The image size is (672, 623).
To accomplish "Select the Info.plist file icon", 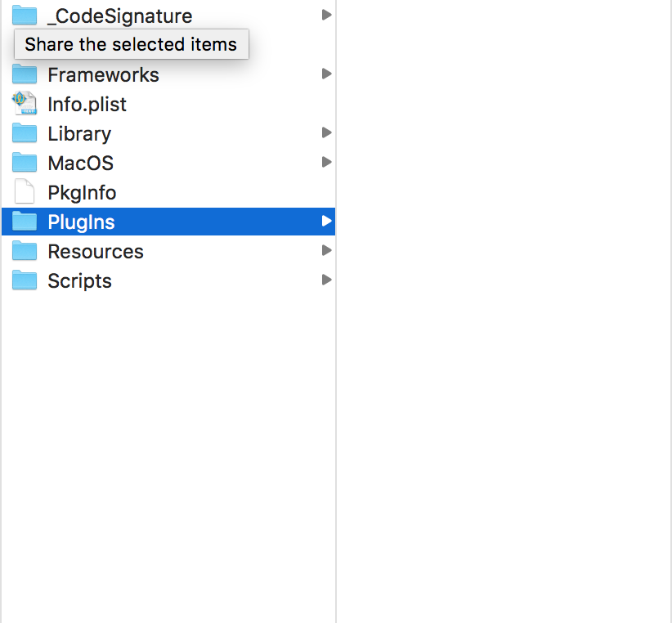I will click(x=25, y=104).
